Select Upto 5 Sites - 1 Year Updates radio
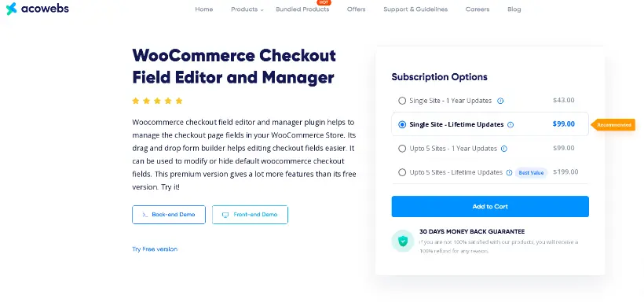The image size is (644, 306). coord(402,149)
